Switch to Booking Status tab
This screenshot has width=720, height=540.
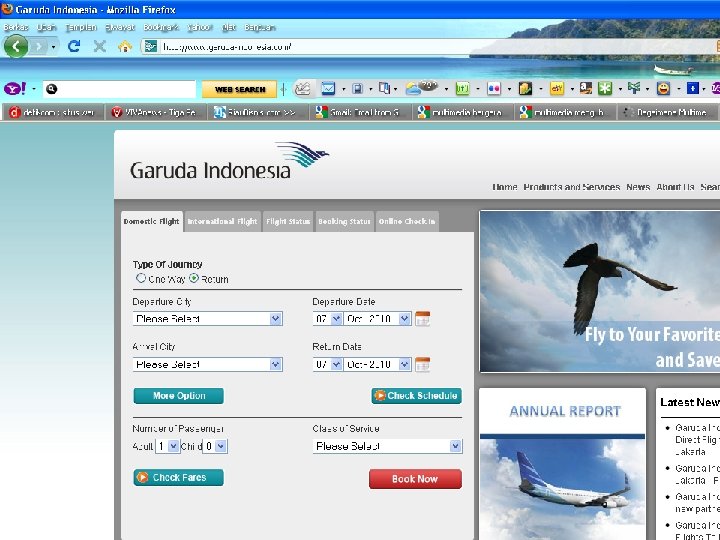(x=344, y=221)
